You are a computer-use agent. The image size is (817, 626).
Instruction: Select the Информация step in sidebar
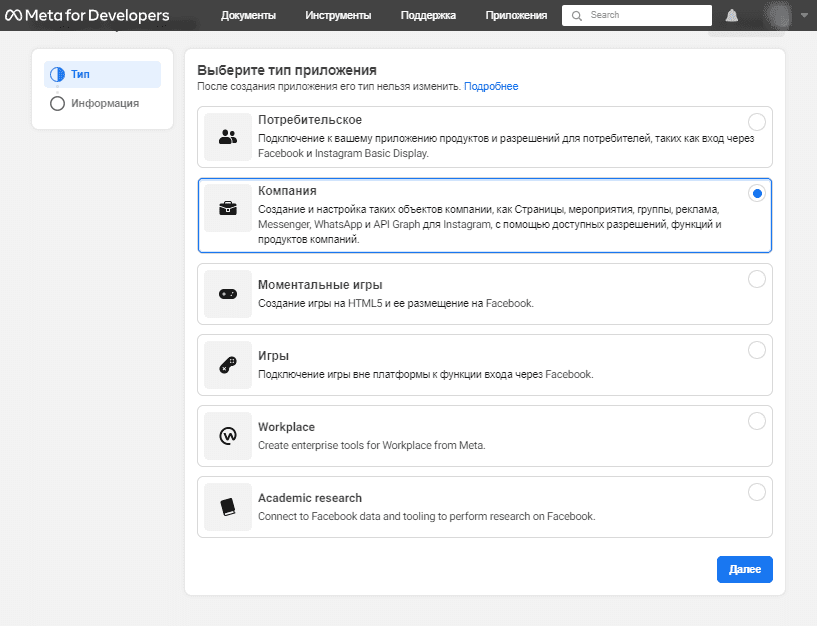103,103
